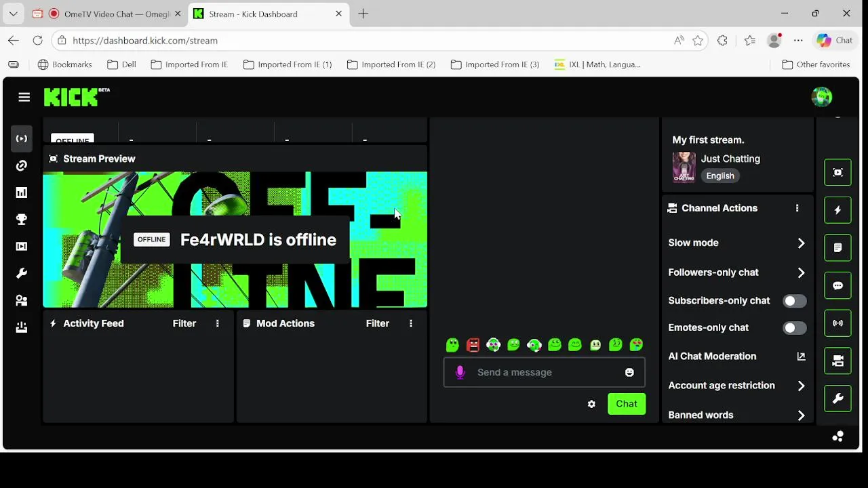Open the link chain icon in left sidebar

pos(22,165)
